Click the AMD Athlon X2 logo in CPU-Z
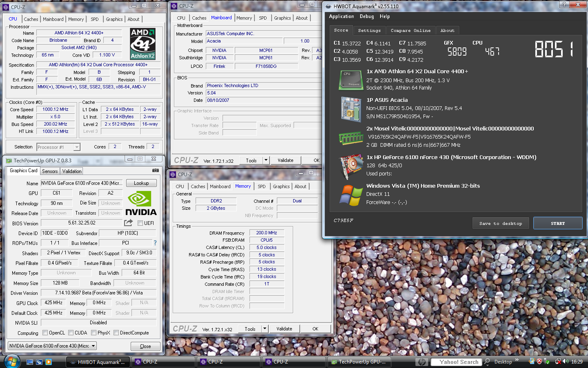Image resolution: width=588 pixels, height=368 pixels. click(x=143, y=44)
